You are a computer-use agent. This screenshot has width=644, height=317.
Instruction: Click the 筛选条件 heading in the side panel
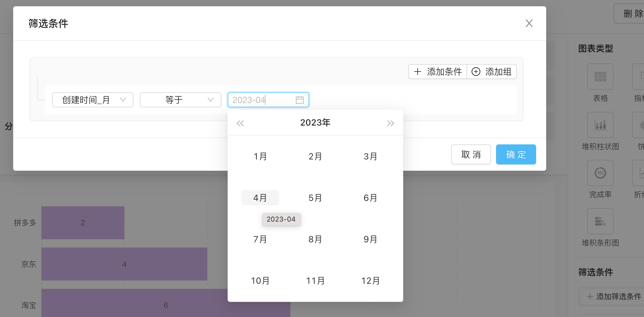596,272
